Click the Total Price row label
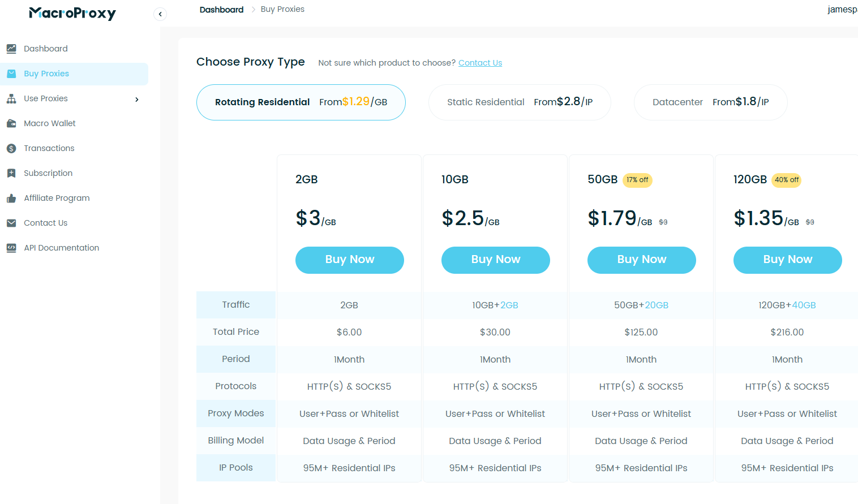Screen dimensions: 858x504 (236, 332)
